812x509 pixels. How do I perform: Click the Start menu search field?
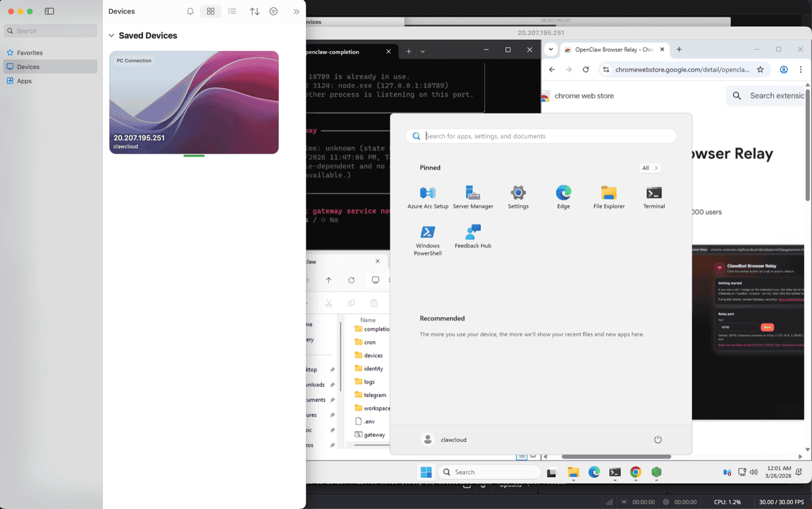539,136
